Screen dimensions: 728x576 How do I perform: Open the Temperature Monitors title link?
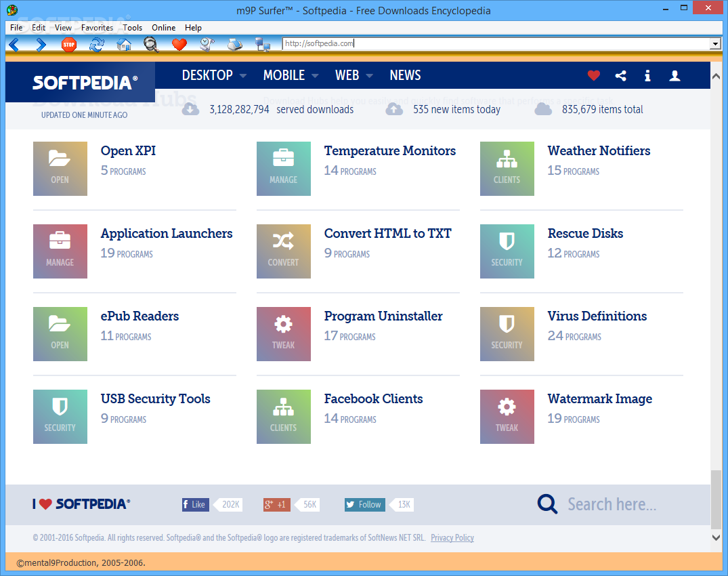pyautogui.click(x=390, y=150)
